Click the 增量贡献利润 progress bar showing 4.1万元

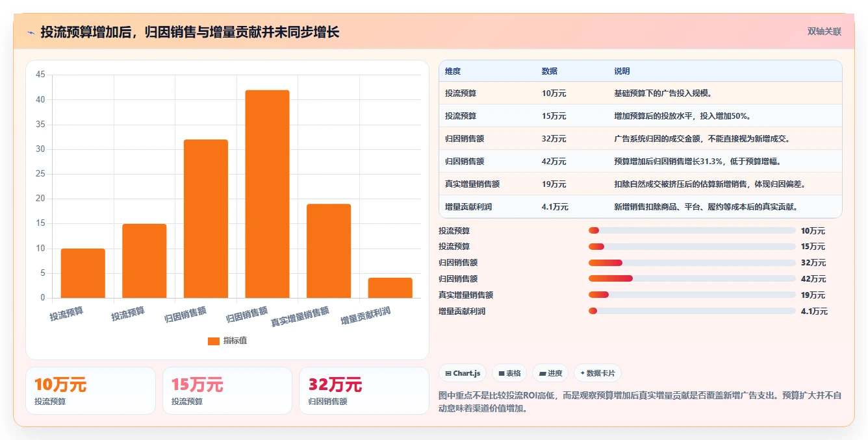tap(692, 311)
